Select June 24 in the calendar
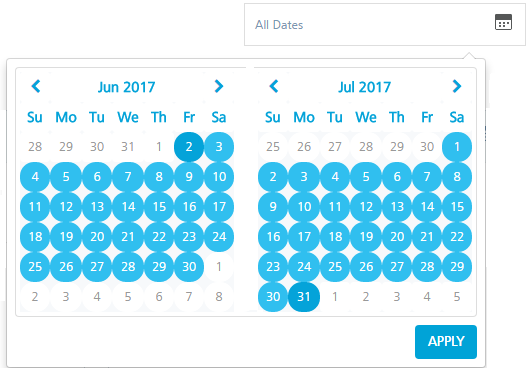 click(x=219, y=237)
